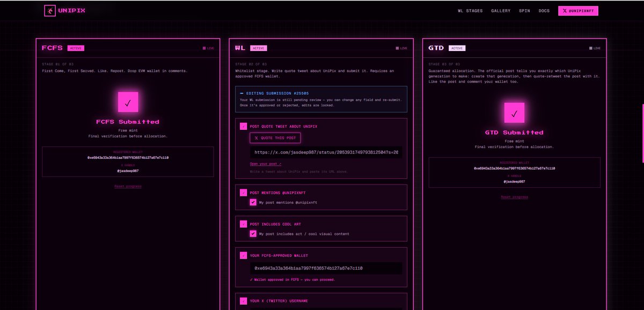Click the Post Quote Tweet step check box

coord(244,127)
